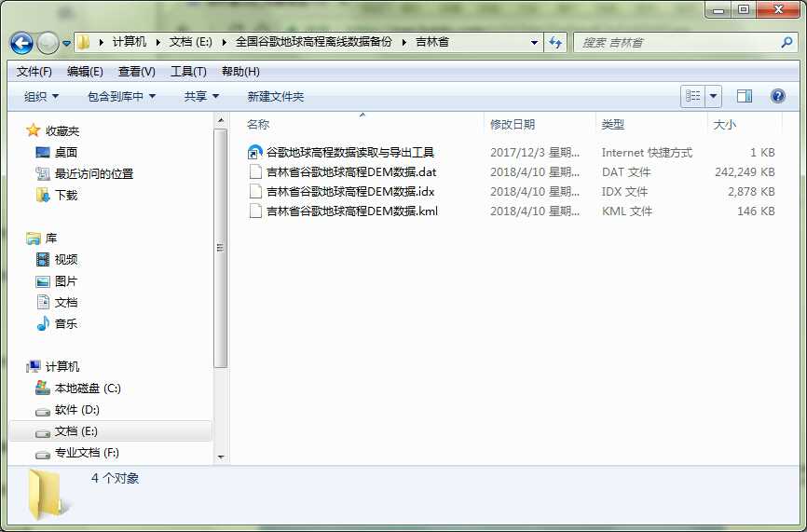This screenshot has width=807, height=532.
Task: Sort by the 大小 column header
Action: [x=724, y=125]
